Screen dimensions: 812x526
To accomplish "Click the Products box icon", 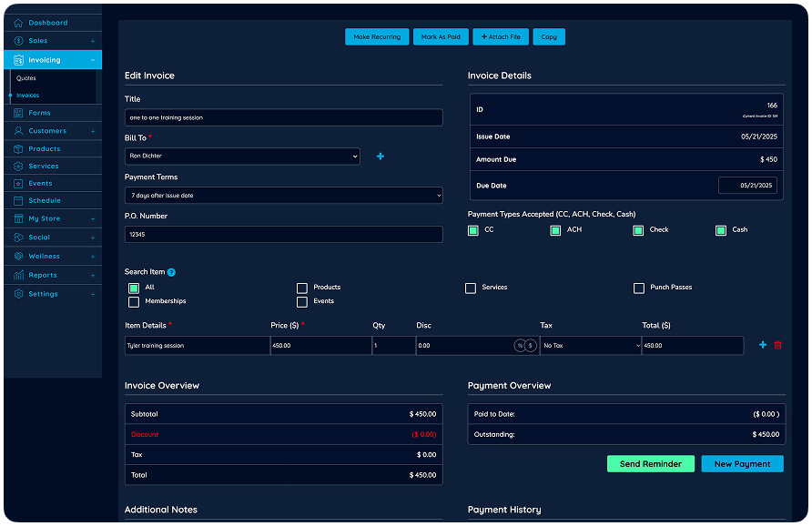I will [x=18, y=149].
